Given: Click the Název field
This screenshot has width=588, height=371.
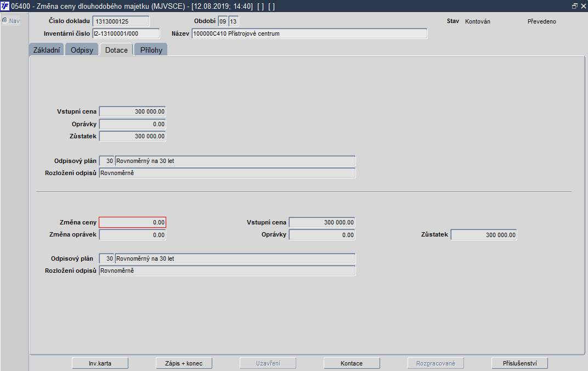Looking at the screenshot, I should click(309, 33).
